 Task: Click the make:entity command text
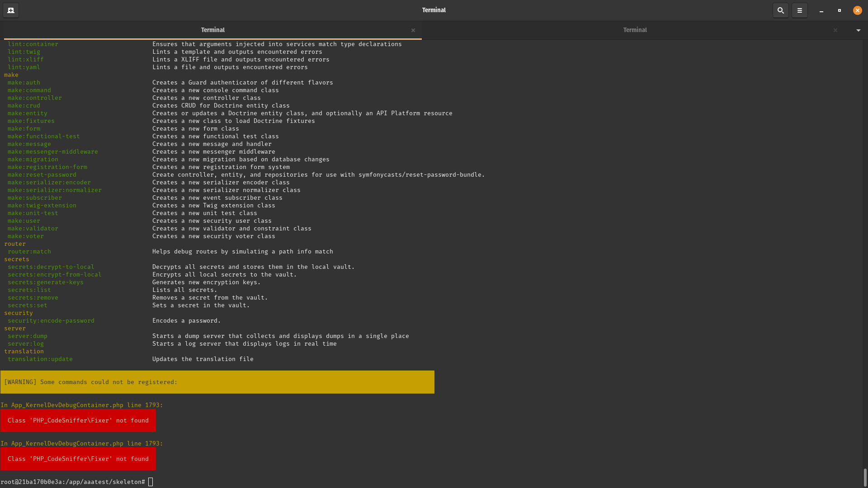coord(28,113)
